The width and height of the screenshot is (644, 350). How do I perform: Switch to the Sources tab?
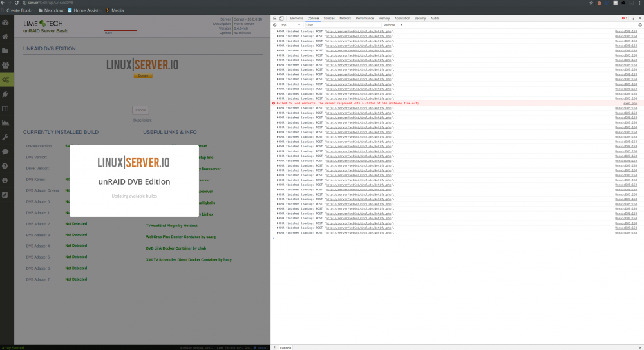329,19
